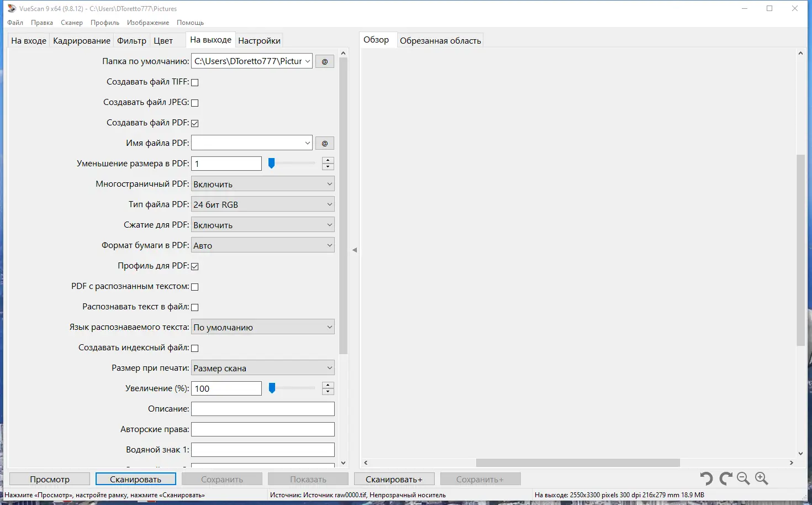Screen dimensions: 812x505
Task: Click the preview scroll left arrow
Action: (366, 463)
